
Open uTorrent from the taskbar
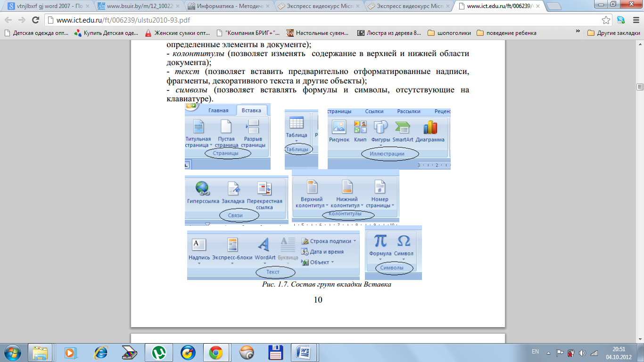(158, 352)
